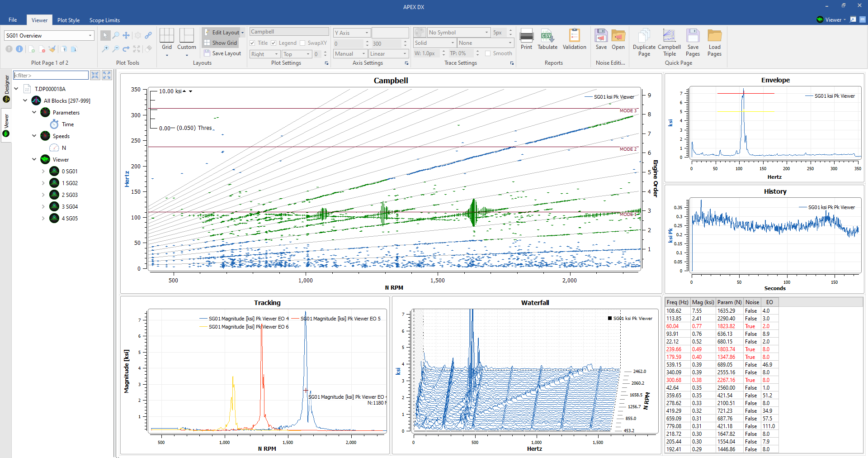Open the File menu
The height and width of the screenshot is (458, 868).
[13, 20]
